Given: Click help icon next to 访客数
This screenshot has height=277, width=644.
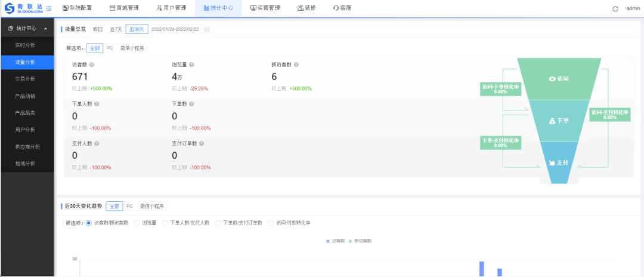Looking at the screenshot, I should [x=92, y=64].
